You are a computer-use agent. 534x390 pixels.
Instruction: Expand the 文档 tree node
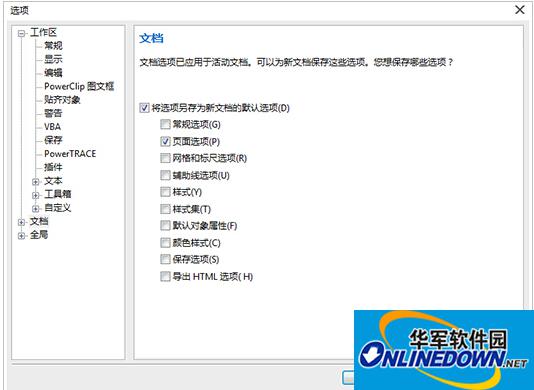tap(22, 222)
